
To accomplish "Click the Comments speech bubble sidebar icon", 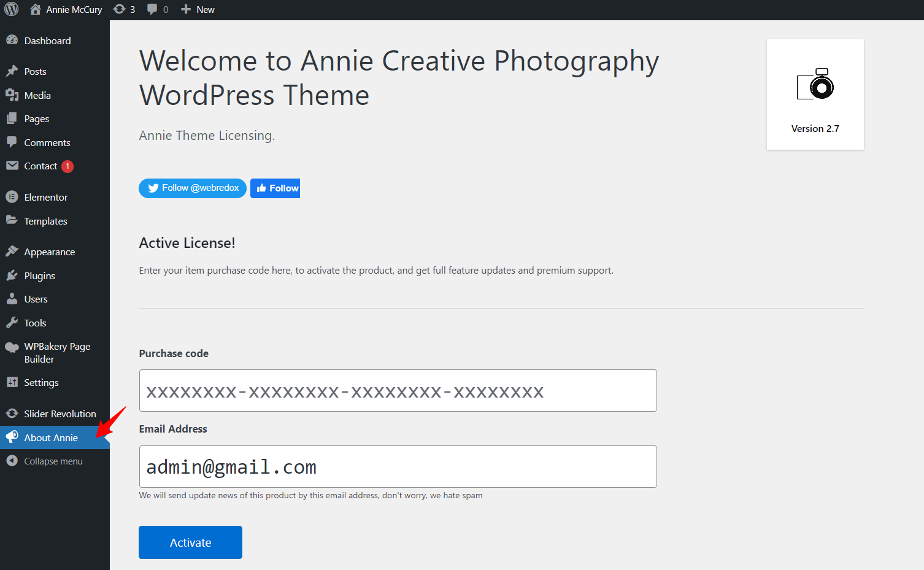I will click(x=12, y=142).
